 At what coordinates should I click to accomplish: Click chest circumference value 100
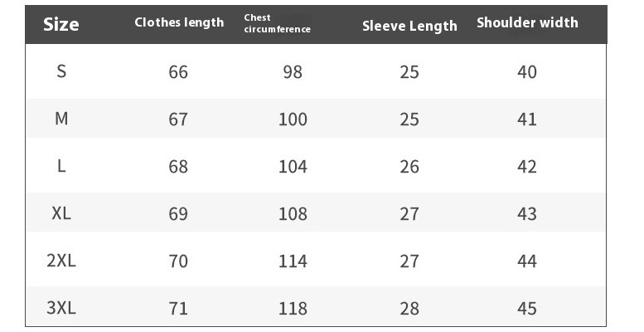coord(293,120)
